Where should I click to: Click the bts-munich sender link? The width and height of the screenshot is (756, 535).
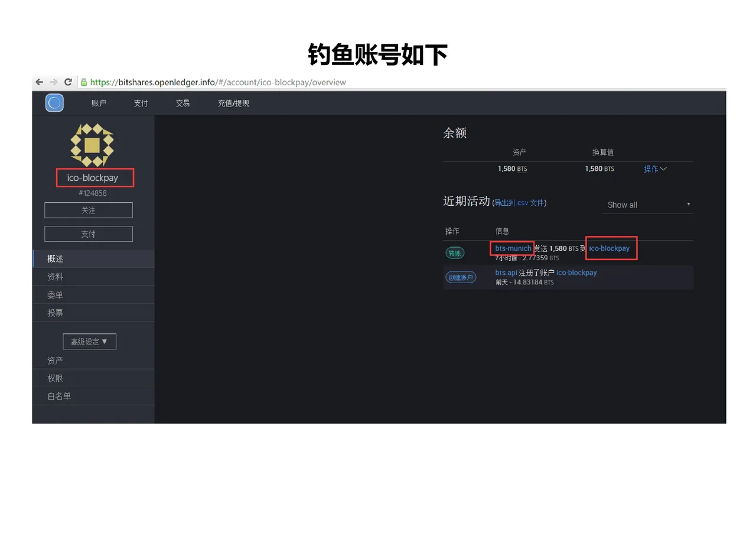pos(513,248)
